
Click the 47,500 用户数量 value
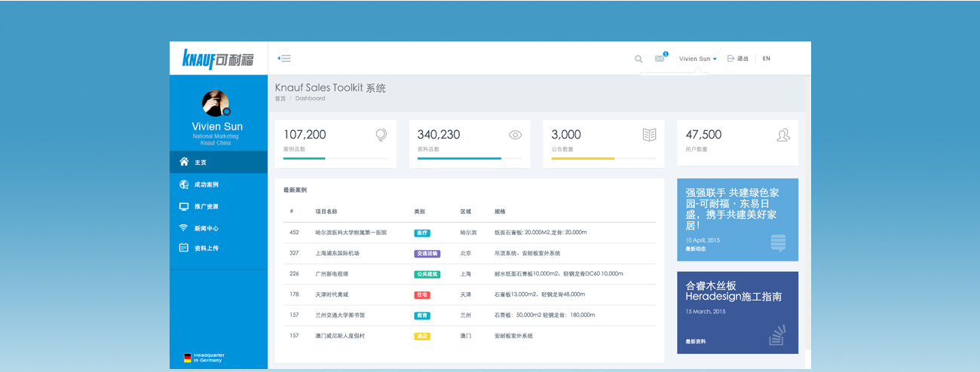point(703,135)
